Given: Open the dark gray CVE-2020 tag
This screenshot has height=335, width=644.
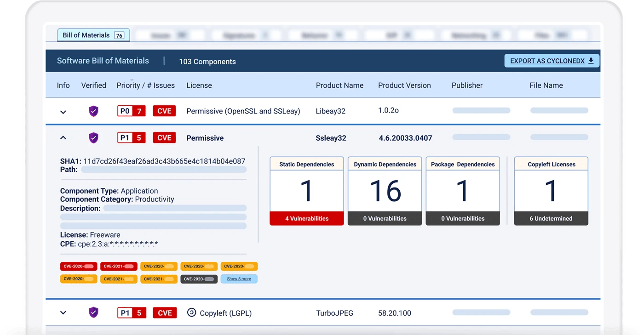Looking at the screenshot, I should click(x=199, y=279).
